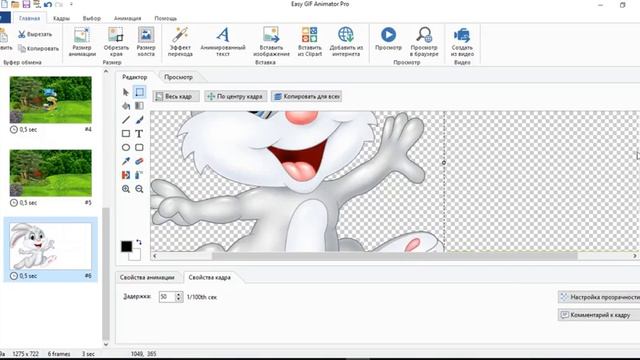
Task: Click Вставить из Clipart
Action: [x=309, y=42]
